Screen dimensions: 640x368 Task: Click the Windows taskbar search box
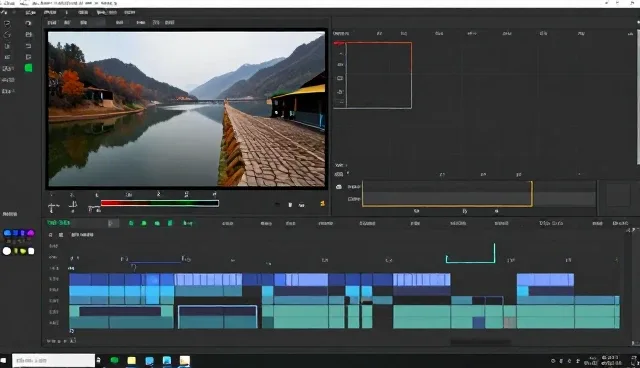(53, 360)
